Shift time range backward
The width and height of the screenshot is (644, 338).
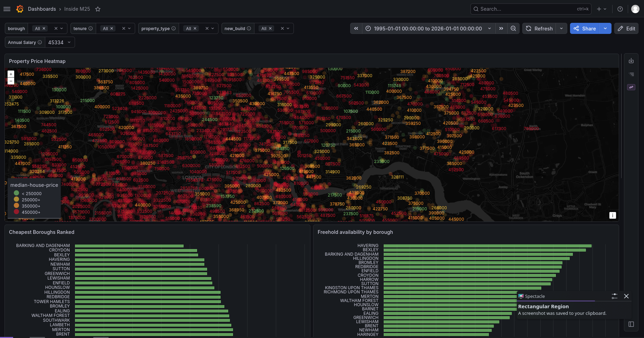coord(356,28)
